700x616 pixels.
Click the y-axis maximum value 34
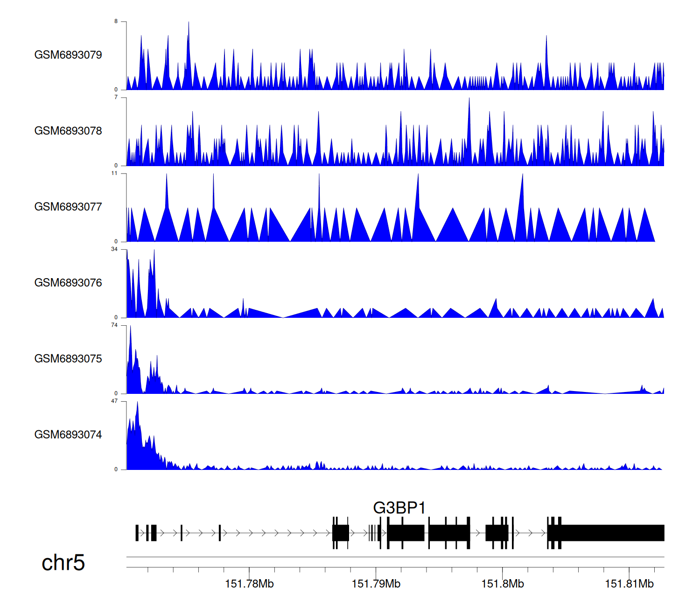114,249
